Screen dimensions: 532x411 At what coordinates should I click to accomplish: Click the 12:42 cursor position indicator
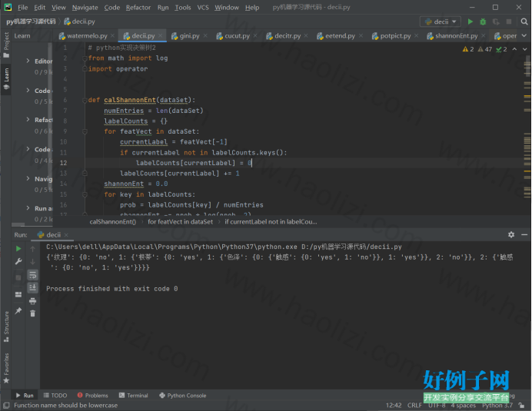(x=394, y=405)
